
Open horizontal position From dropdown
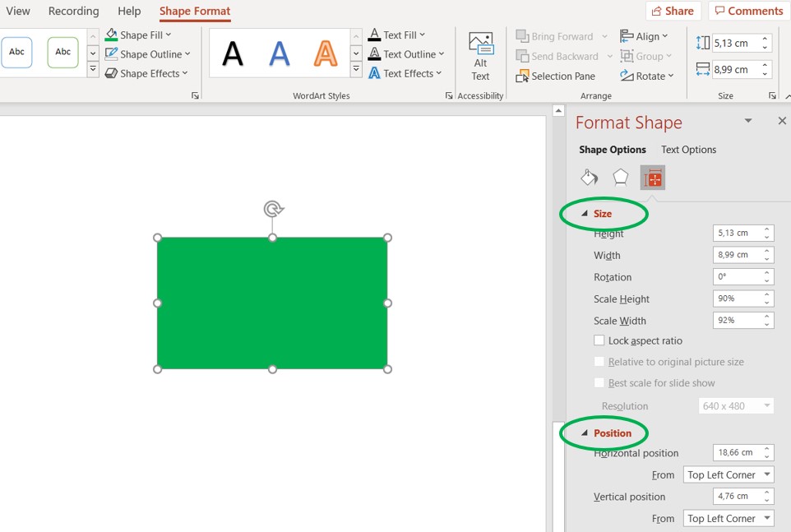(x=730, y=474)
